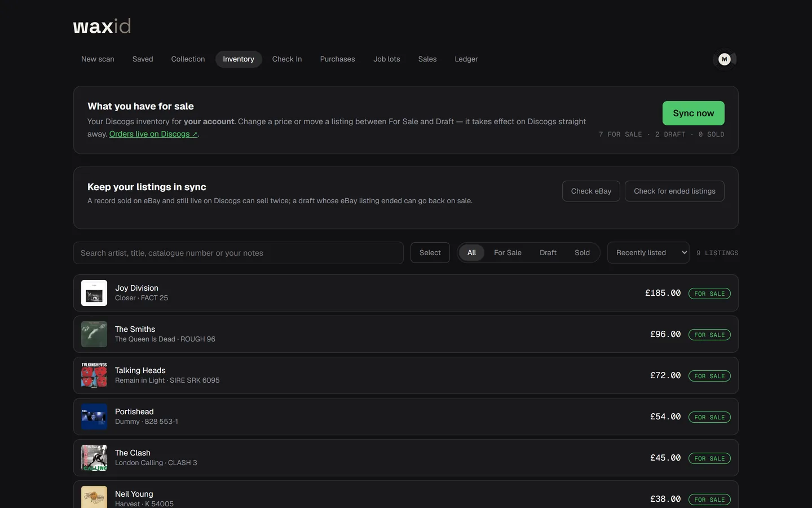Focus the listings search field

tap(239, 253)
